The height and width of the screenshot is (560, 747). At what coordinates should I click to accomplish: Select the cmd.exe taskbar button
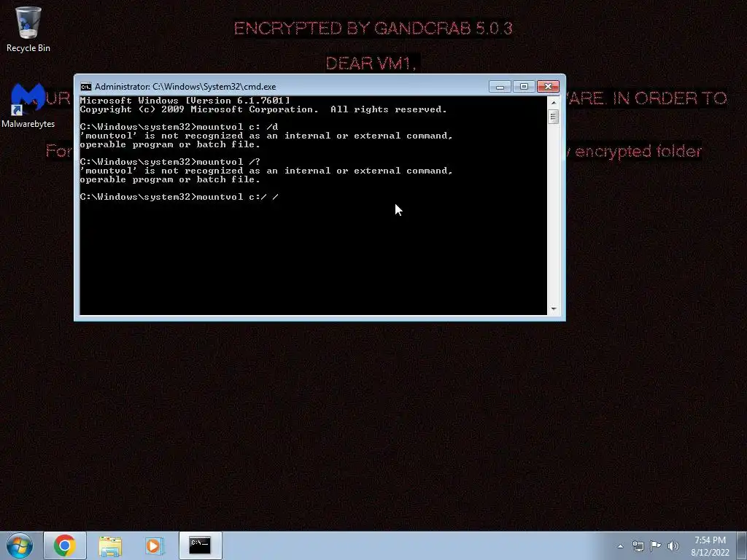200,545
